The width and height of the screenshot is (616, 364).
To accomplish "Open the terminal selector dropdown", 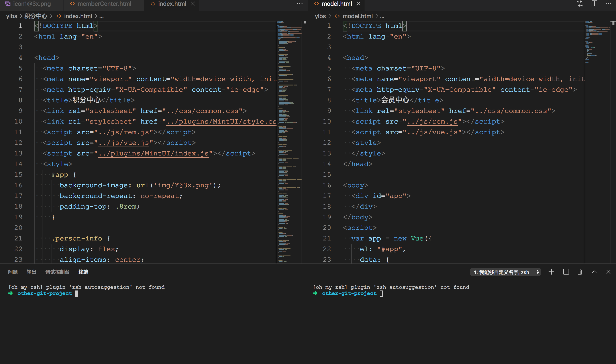I will click(506, 272).
